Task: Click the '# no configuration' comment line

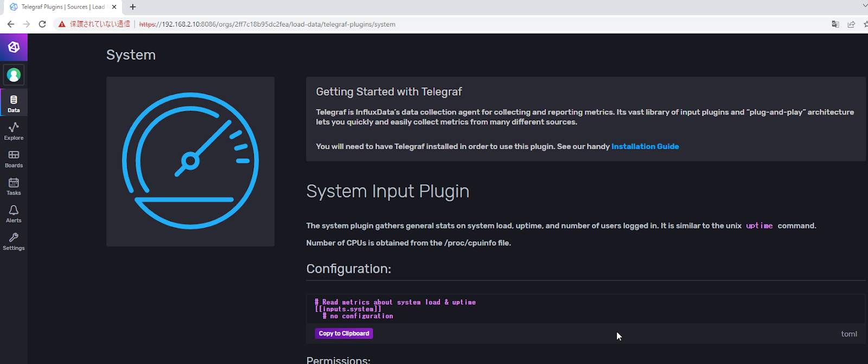Action: click(x=358, y=316)
